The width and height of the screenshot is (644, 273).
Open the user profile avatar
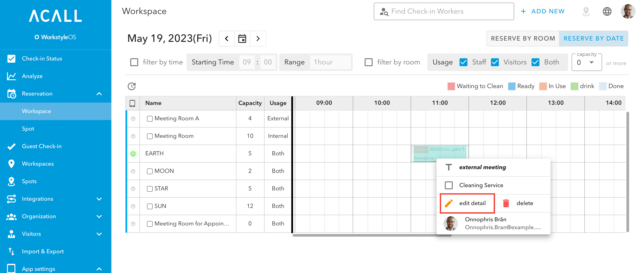[628, 11]
